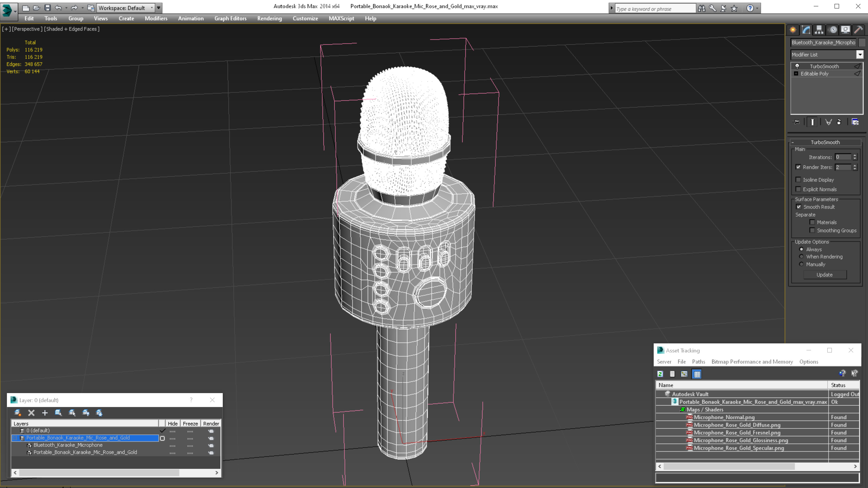Enable Isoline Display checkbox
Image resolution: width=868 pixels, height=488 pixels.
click(798, 180)
